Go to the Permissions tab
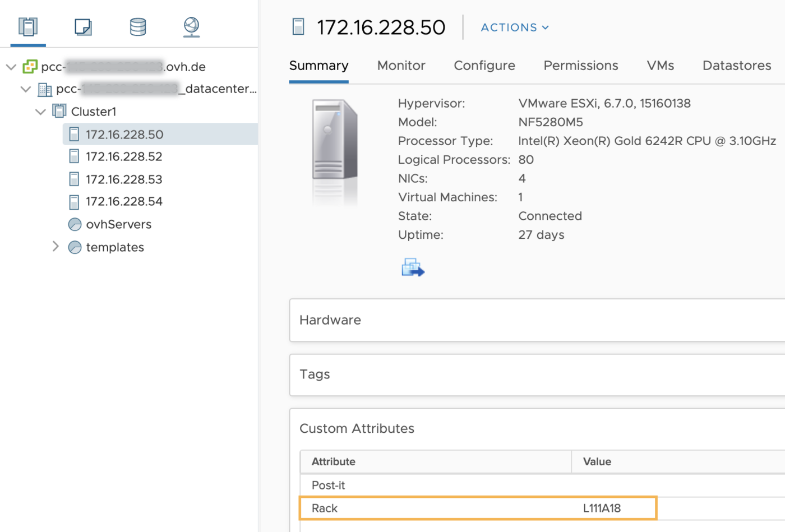 coord(580,66)
